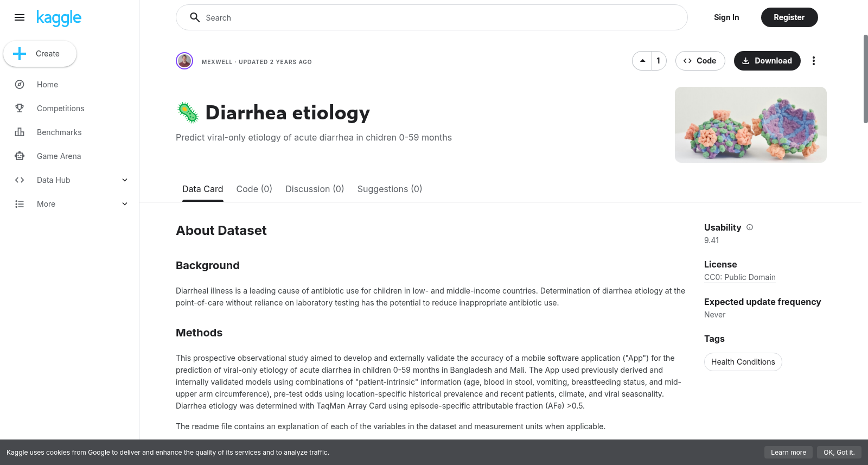
Task: Open the CC0: Public Domain license link
Action: 740,277
